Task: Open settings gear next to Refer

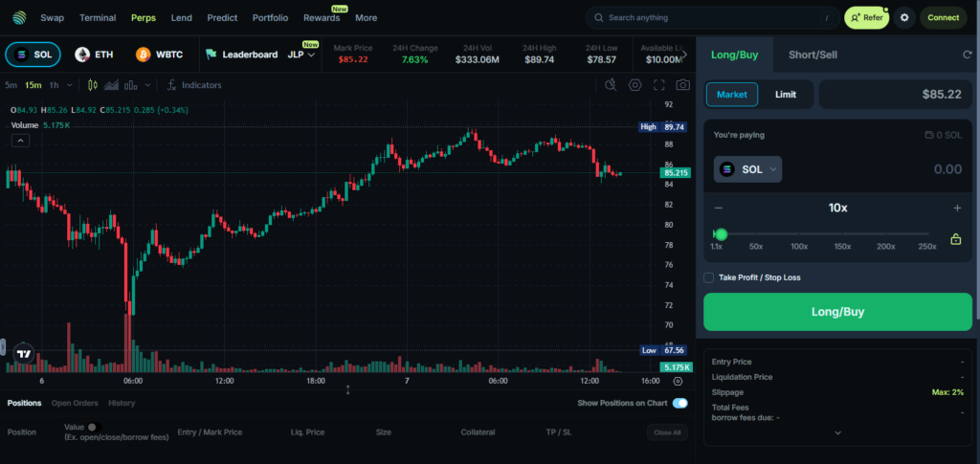Action: pyautogui.click(x=904, y=17)
